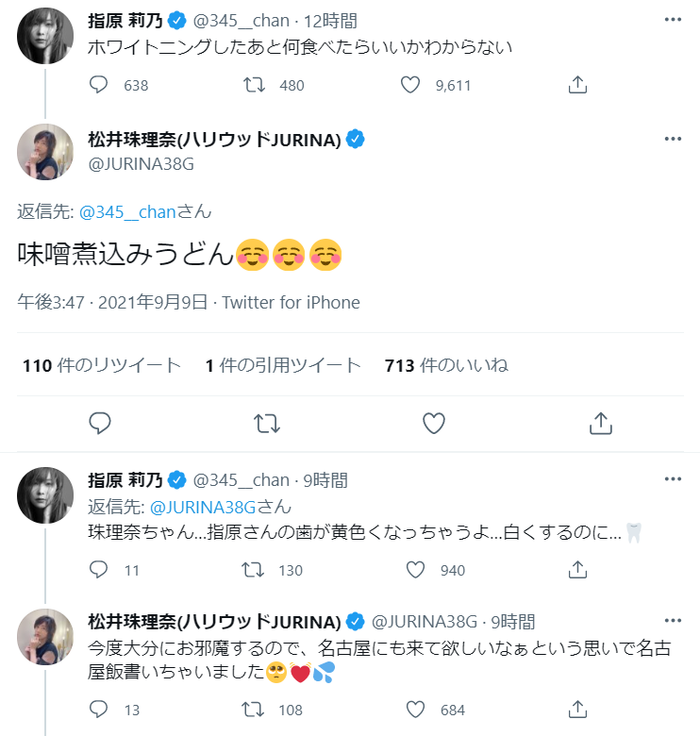Open more options menu on the main tweet
Screen dimensions: 700x736
click(x=673, y=139)
